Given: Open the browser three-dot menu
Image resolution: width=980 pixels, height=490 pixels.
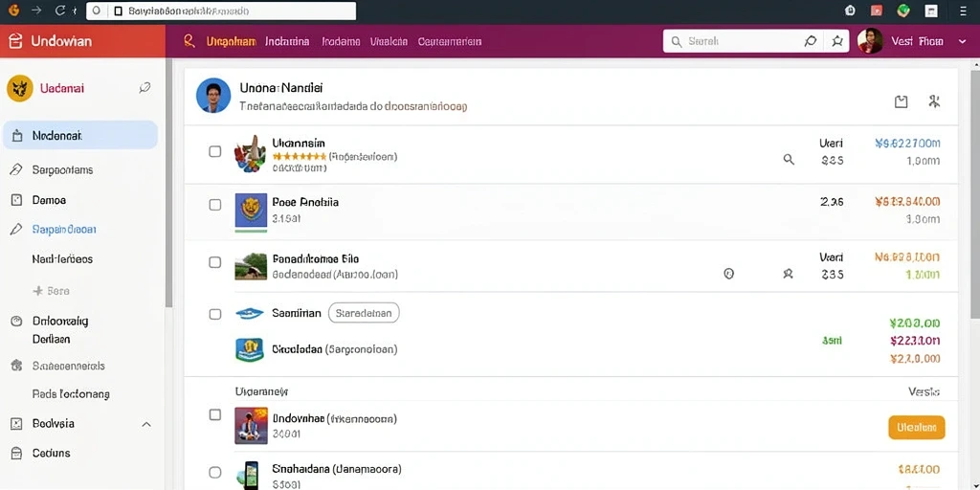Looking at the screenshot, I should [962, 11].
